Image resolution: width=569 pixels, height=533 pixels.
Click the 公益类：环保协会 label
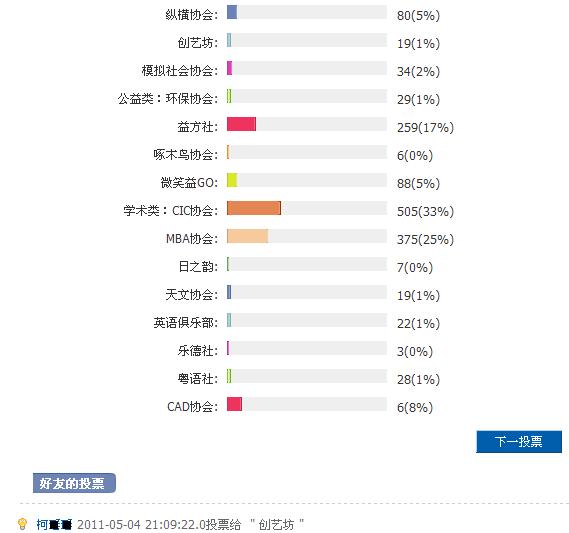click(168, 98)
